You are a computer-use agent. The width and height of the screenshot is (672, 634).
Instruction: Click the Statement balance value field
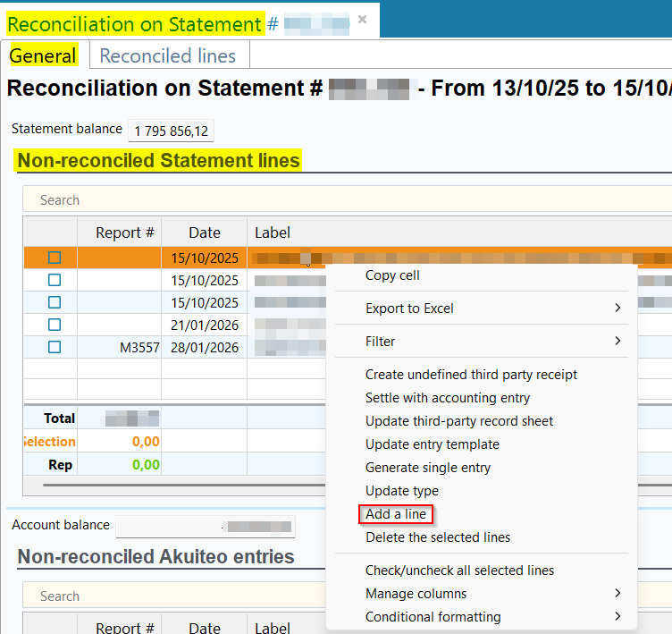click(171, 131)
